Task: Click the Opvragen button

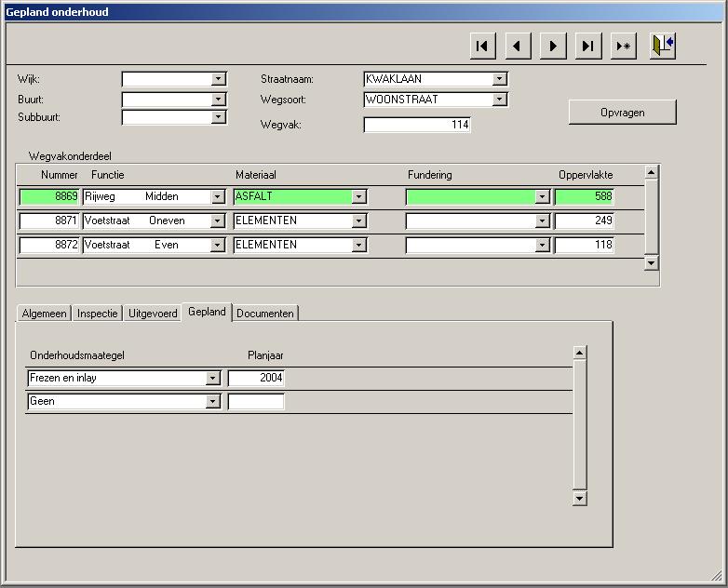Action: (622, 113)
